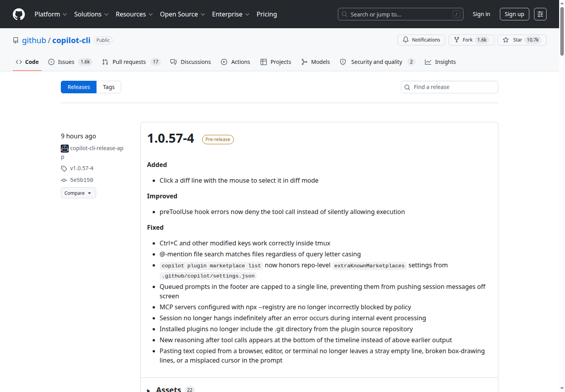Click the 1.6k fork count
The height and width of the screenshot is (392, 565).
[x=482, y=40]
